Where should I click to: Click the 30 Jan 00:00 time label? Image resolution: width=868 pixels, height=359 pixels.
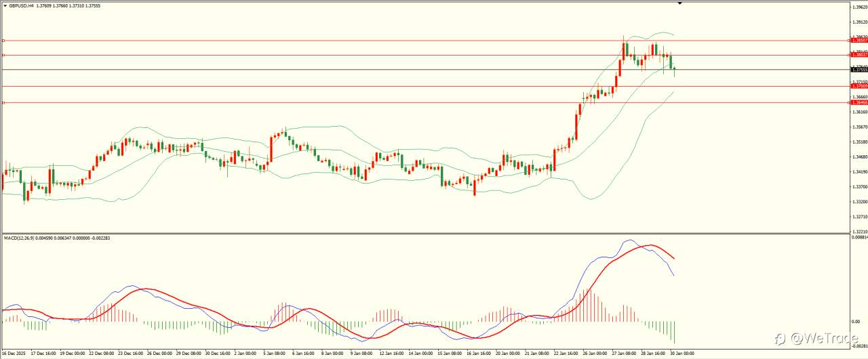click(682, 353)
